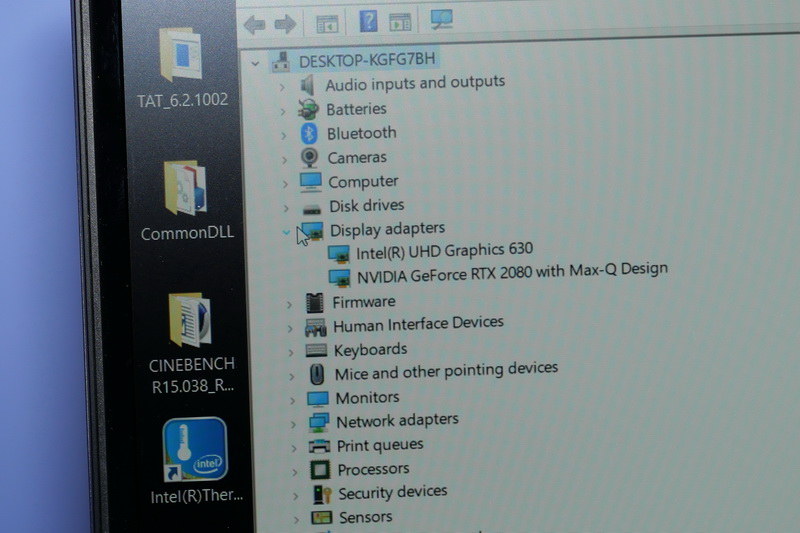
Task: Expand the Batteries node
Action: tap(283, 111)
